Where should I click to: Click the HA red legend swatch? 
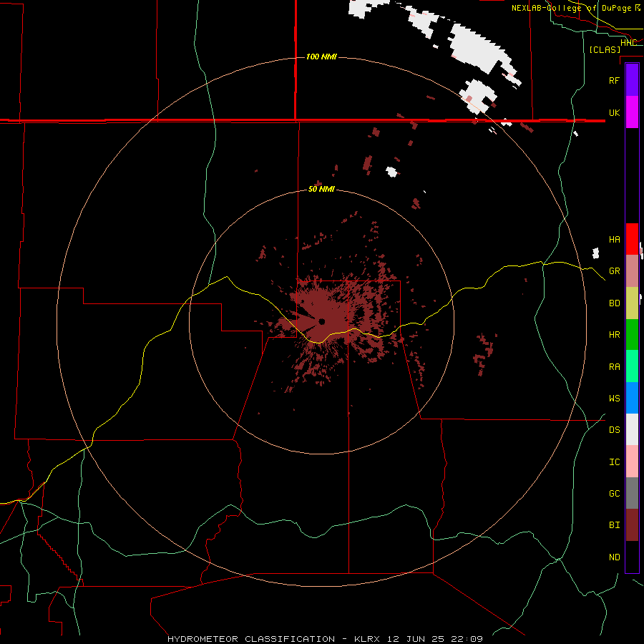point(632,239)
